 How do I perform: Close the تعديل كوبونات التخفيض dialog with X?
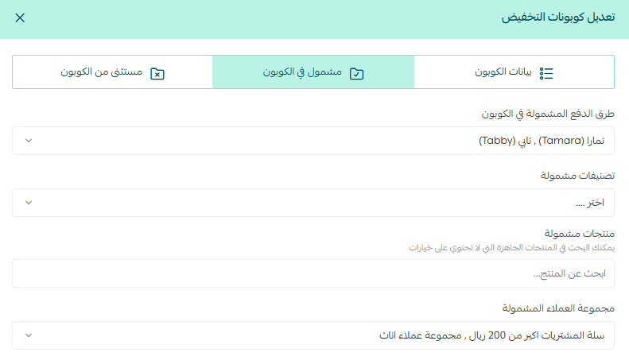pos(20,18)
